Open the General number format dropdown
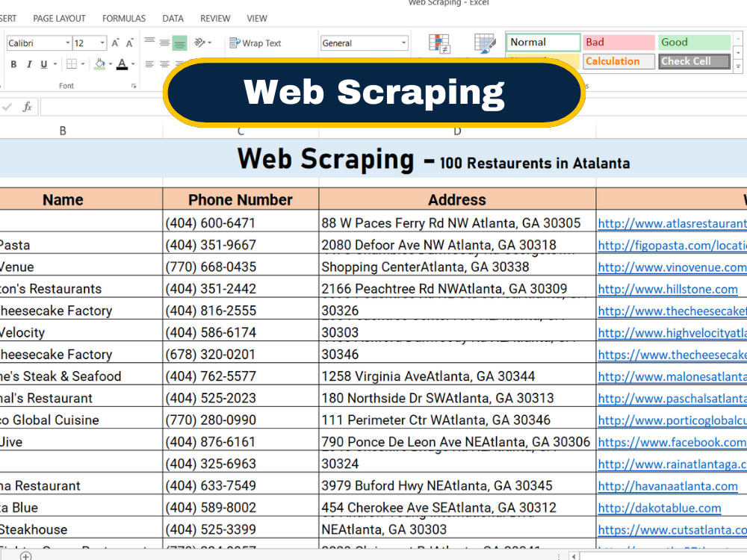 tap(403, 43)
